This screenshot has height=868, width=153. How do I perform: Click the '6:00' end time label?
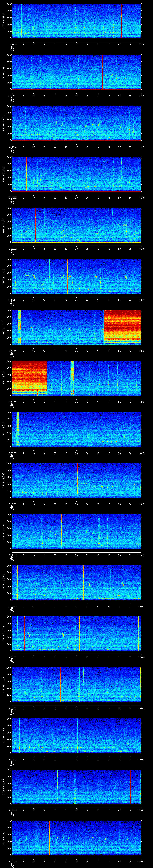coord(141,249)
